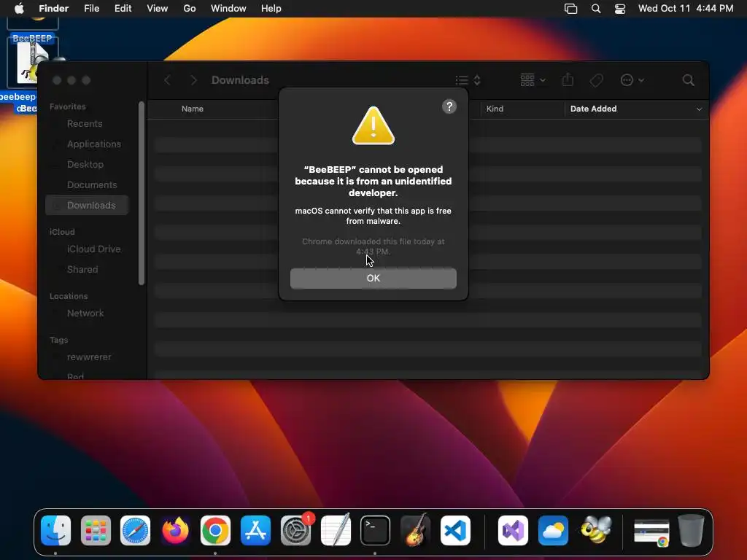Select iCloud Drive in Finder sidebar
The image size is (747, 560).
[x=94, y=249]
